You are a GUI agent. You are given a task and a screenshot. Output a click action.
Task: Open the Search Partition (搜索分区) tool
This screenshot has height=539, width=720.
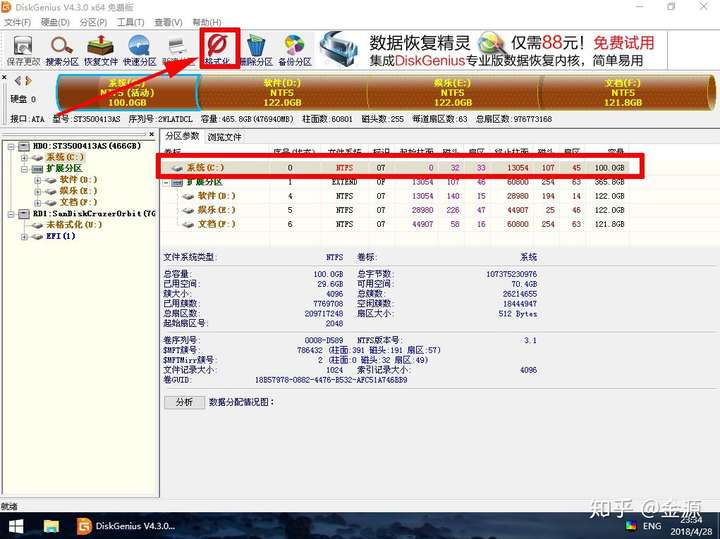[x=62, y=51]
